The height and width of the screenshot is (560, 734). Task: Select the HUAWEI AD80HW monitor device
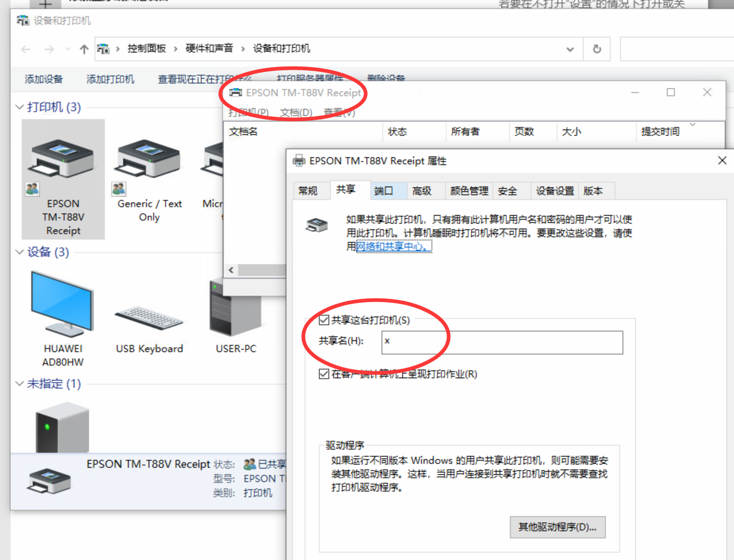[x=63, y=319]
